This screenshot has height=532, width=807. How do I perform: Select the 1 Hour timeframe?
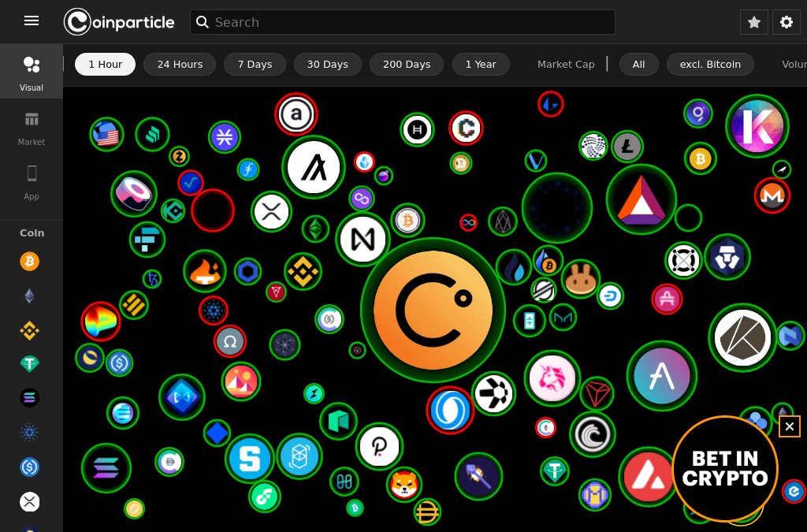point(105,65)
